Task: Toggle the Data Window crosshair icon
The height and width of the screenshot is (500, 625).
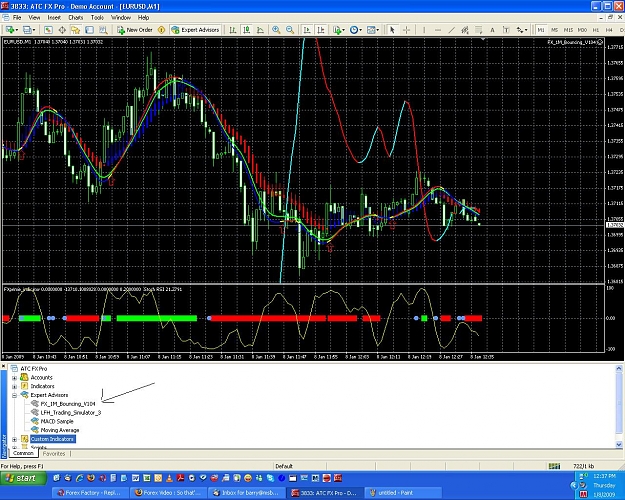Action: 62,30
